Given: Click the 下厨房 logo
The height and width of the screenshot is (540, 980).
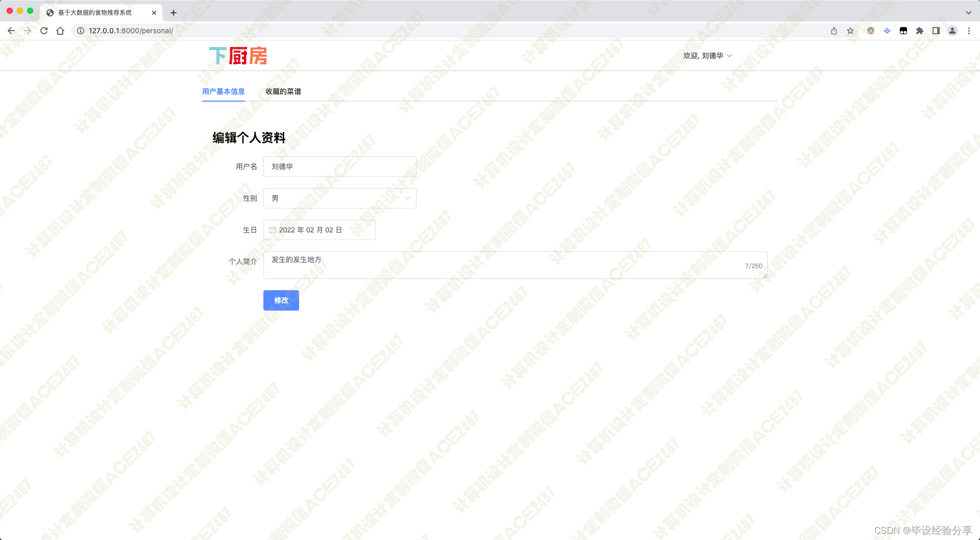Looking at the screenshot, I should tap(238, 56).
